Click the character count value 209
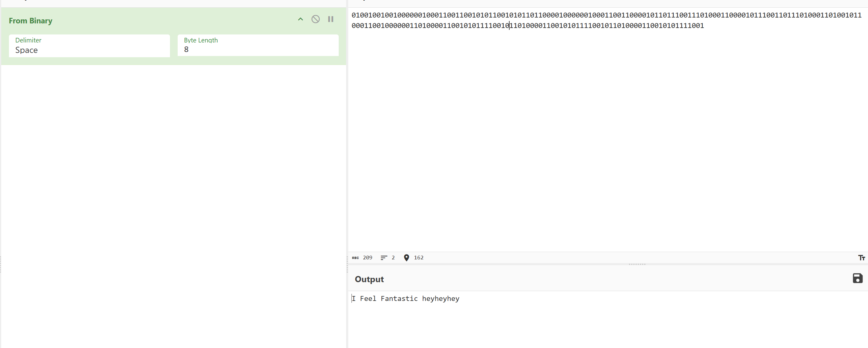868x348 pixels. coord(367,258)
